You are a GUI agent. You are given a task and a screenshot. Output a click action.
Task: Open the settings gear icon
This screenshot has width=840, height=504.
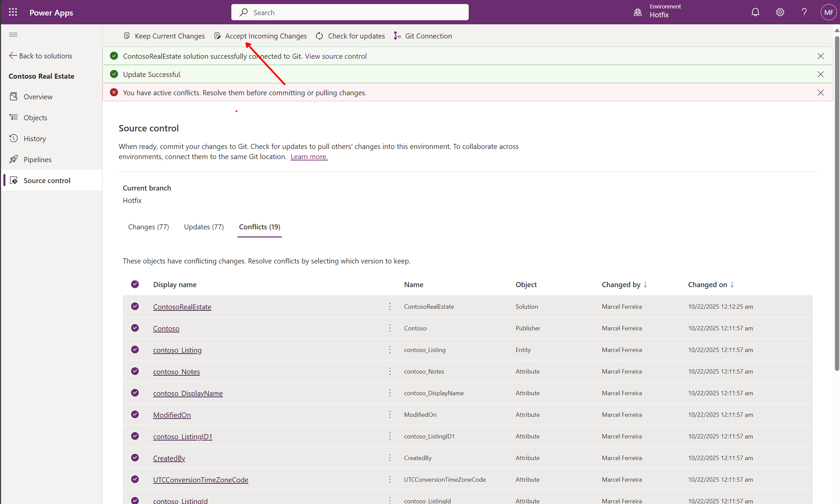780,12
